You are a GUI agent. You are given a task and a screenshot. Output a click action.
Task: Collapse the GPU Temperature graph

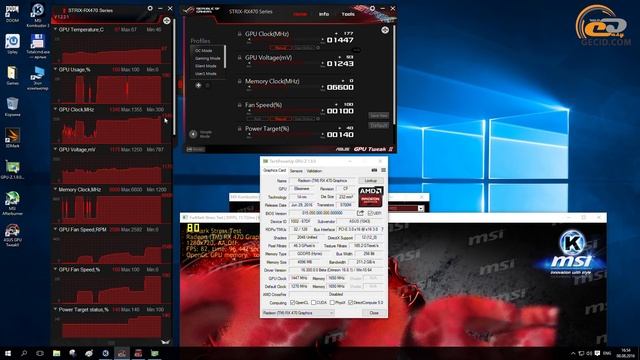(55, 29)
